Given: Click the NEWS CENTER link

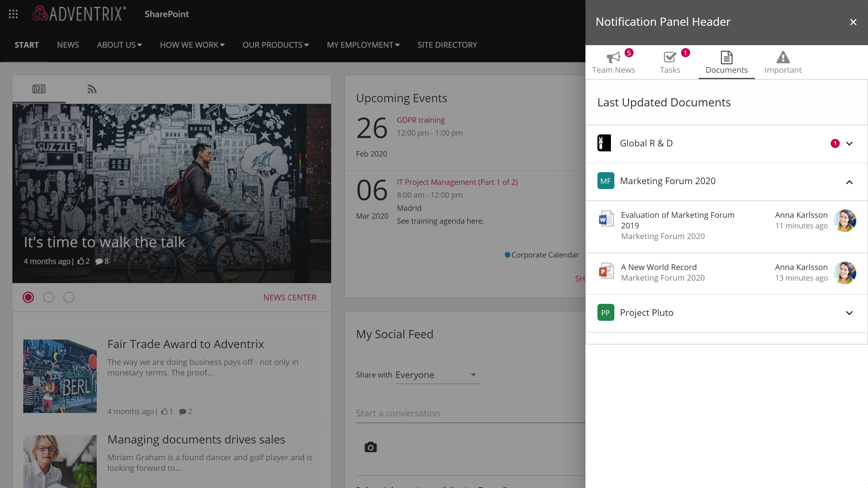Looking at the screenshot, I should click(290, 297).
